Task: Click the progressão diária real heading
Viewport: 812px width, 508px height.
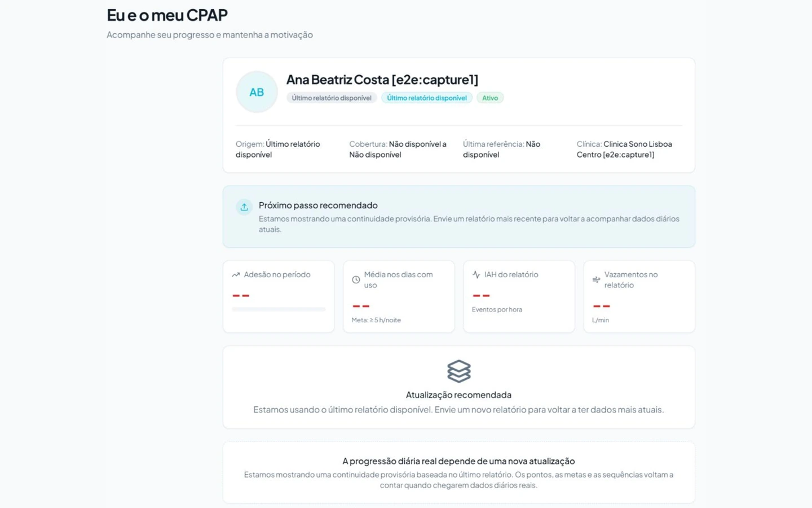Action: point(458,461)
